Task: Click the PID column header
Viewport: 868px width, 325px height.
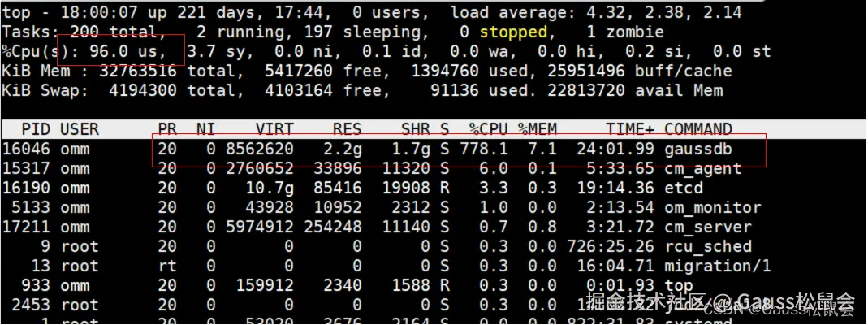Action: click(36, 129)
